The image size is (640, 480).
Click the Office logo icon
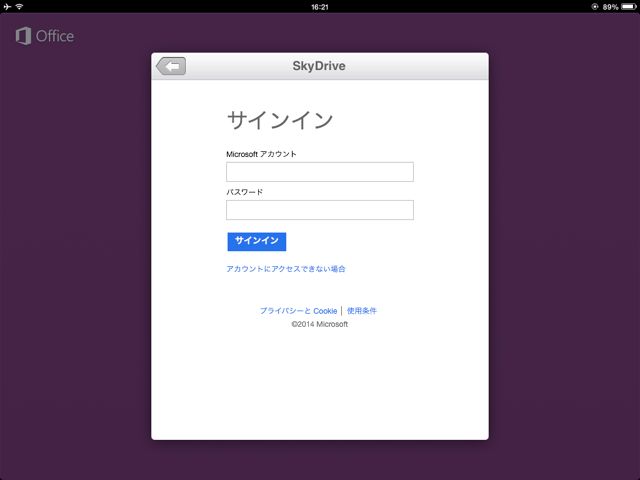23,36
